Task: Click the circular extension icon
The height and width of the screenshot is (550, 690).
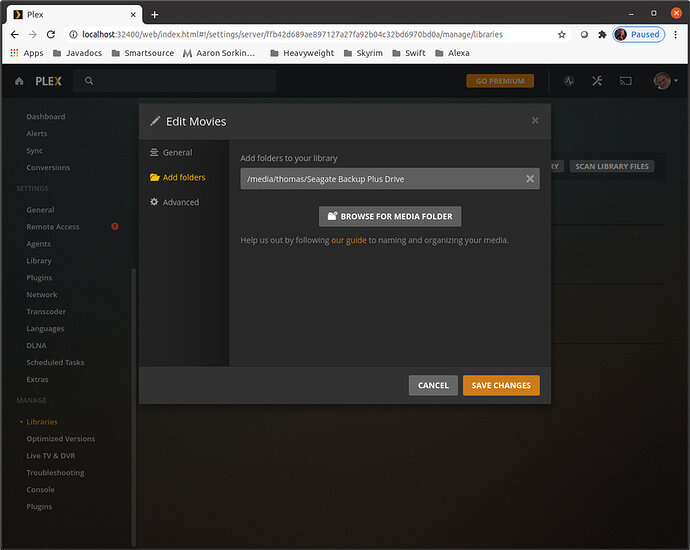Action: point(584,34)
